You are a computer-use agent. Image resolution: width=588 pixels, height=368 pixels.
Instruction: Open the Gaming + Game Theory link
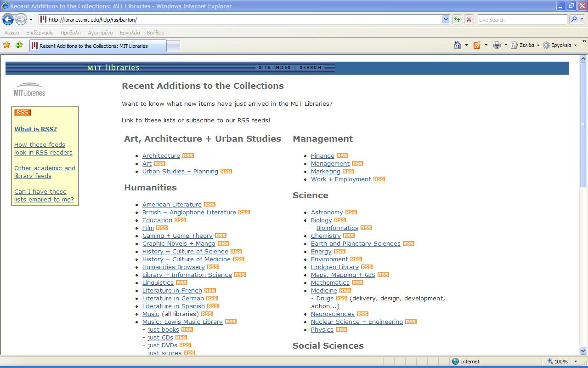pyautogui.click(x=177, y=236)
